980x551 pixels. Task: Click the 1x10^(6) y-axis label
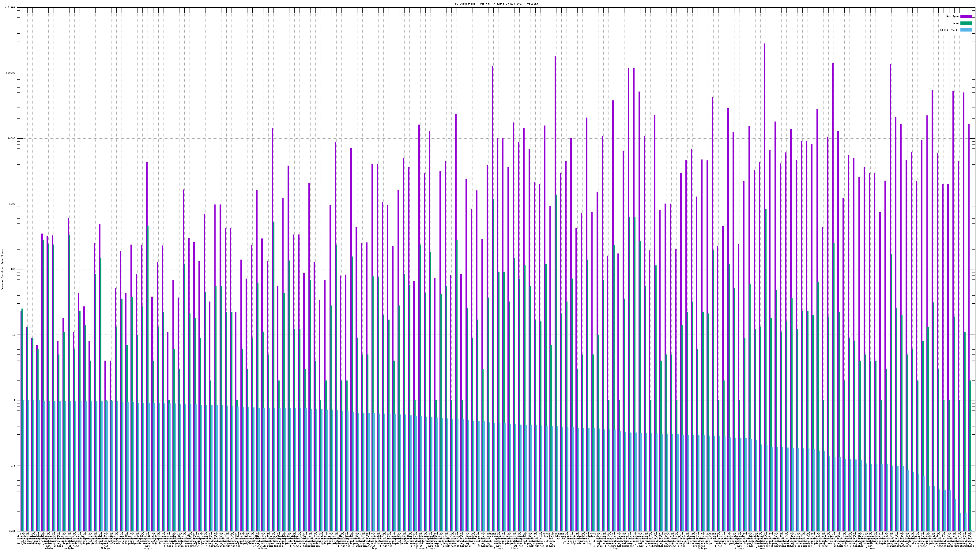tap(9, 7)
